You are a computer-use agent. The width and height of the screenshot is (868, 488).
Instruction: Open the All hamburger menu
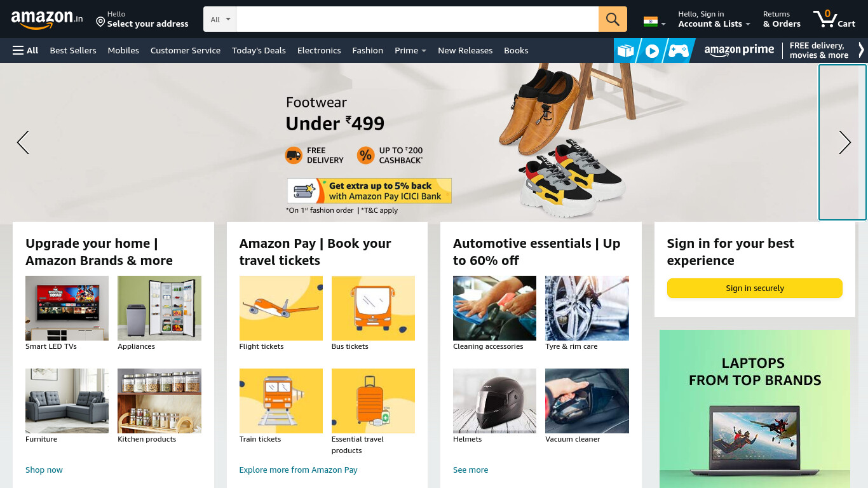(x=25, y=50)
